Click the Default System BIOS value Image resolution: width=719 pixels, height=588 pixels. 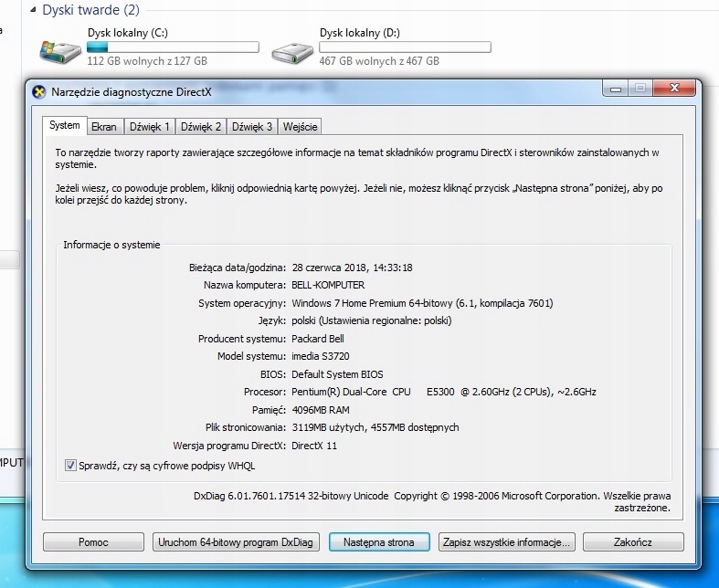click(x=337, y=374)
